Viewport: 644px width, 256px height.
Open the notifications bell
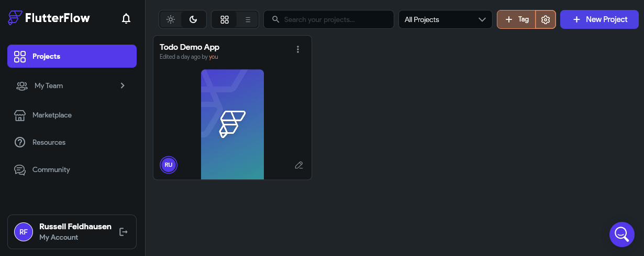pos(126,18)
